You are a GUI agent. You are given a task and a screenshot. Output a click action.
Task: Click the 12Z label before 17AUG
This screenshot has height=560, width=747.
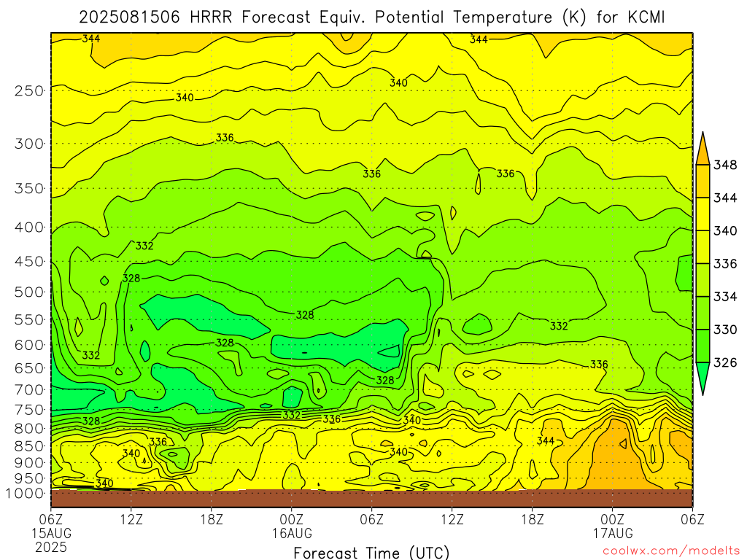pos(452,518)
